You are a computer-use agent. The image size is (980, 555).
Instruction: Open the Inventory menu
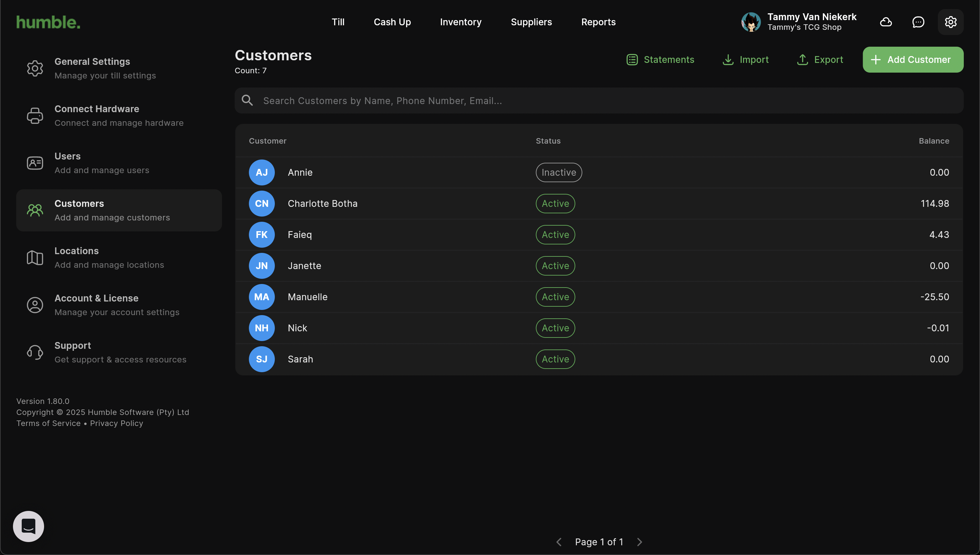point(461,22)
